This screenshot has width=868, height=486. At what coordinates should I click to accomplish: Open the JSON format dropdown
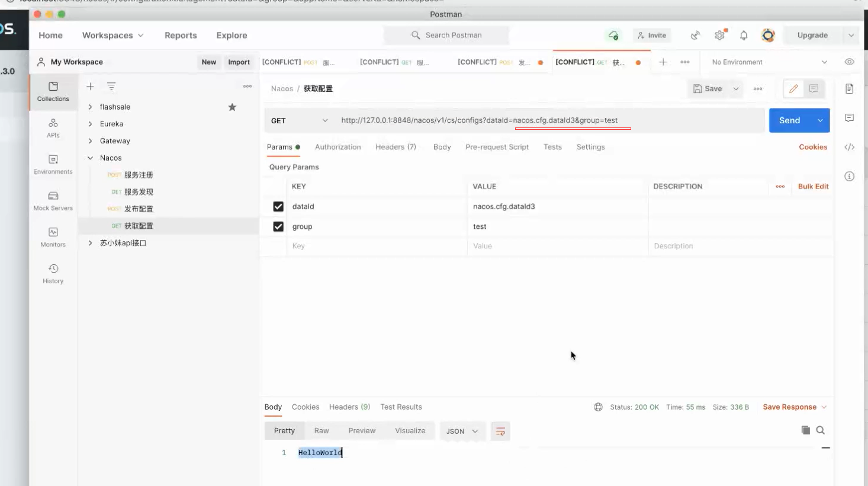pyautogui.click(x=462, y=431)
